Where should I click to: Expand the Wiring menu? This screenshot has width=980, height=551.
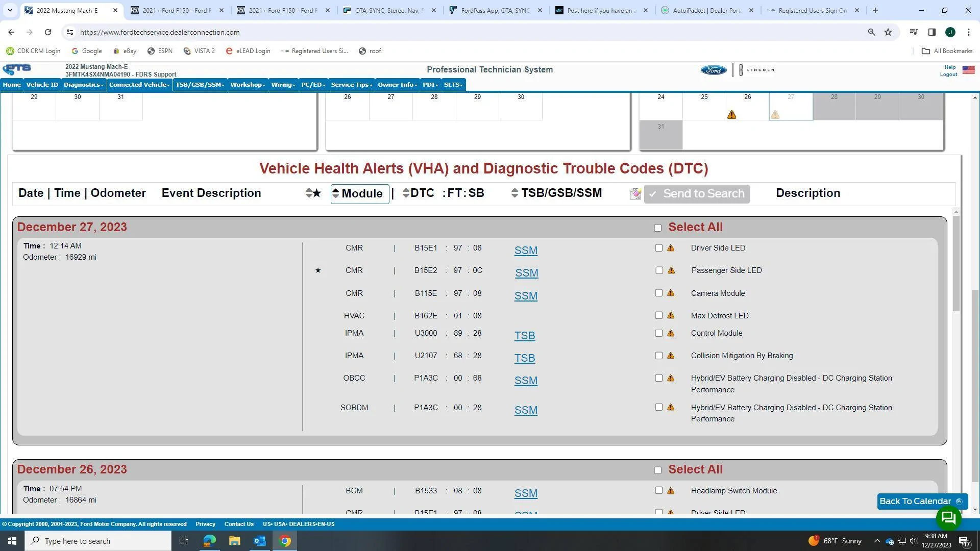[283, 85]
